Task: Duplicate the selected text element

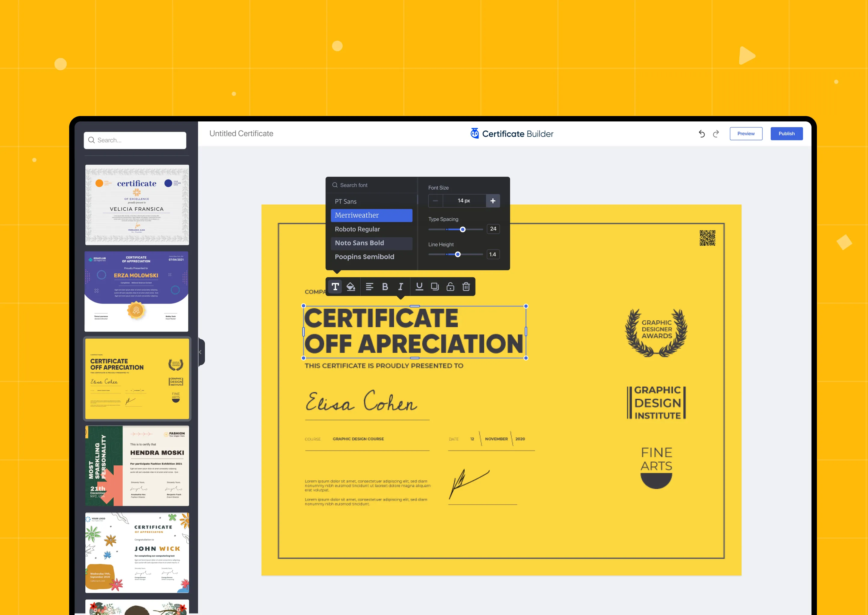Action: [x=435, y=287]
